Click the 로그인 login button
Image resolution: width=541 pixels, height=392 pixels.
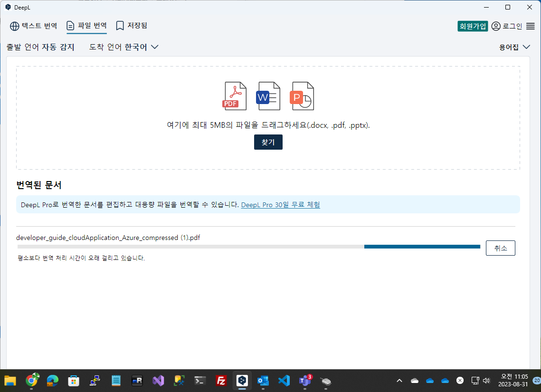coord(506,26)
